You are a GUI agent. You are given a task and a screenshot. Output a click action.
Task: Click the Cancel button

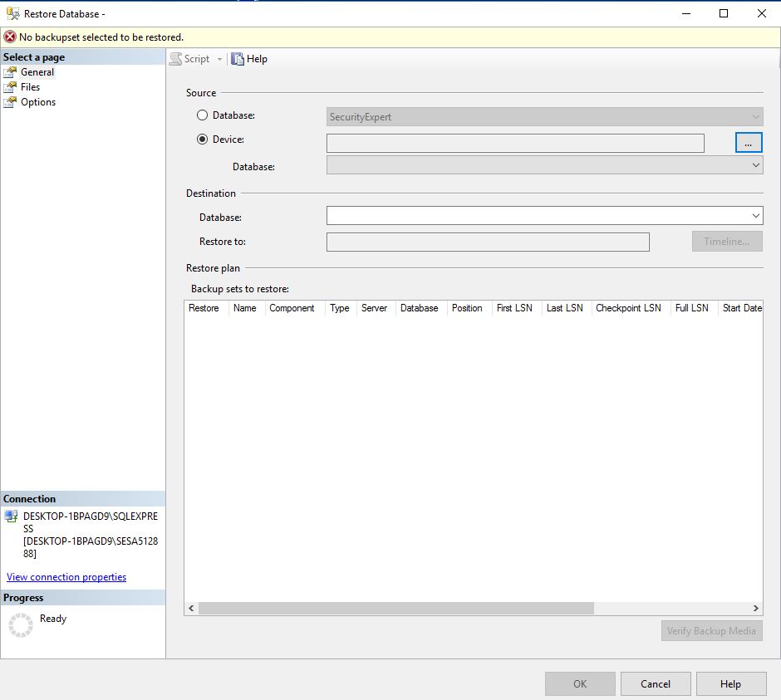click(656, 684)
